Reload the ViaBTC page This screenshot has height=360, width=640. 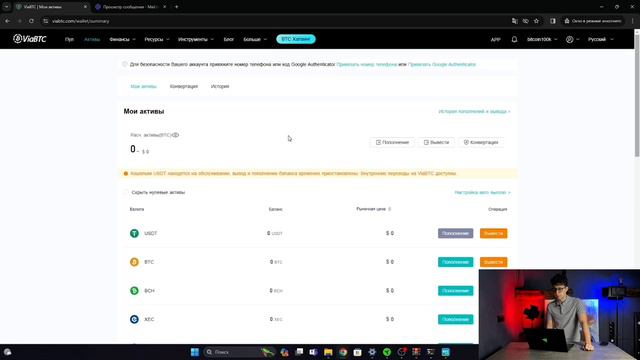[31, 21]
